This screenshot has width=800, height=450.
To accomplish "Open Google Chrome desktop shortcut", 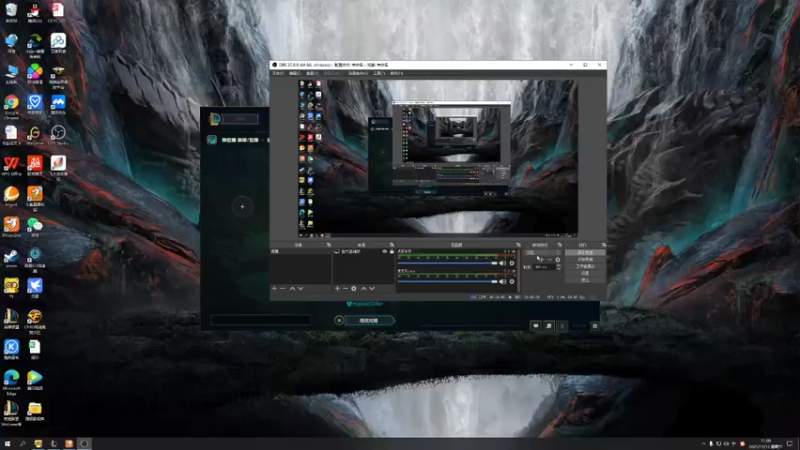I will coord(11,106).
